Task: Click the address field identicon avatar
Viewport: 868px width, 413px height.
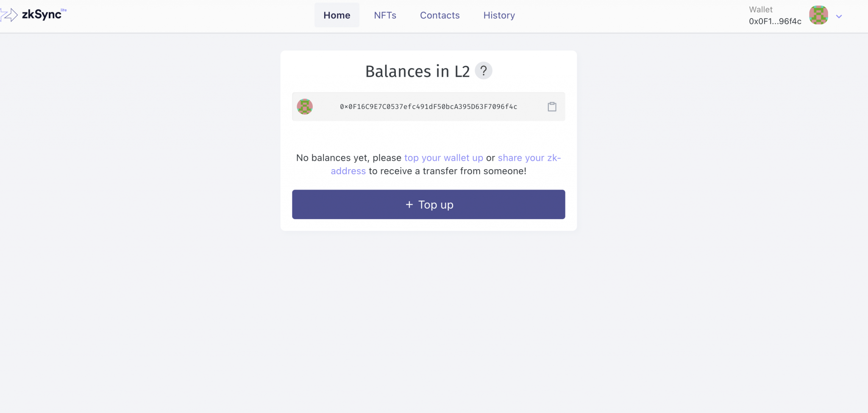Action: click(x=305, y=106)
